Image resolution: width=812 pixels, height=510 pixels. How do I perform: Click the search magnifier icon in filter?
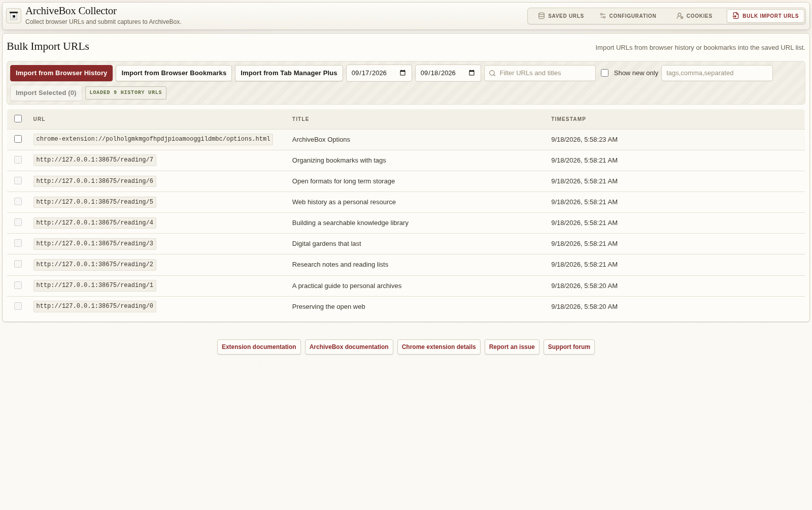point(492,73)
